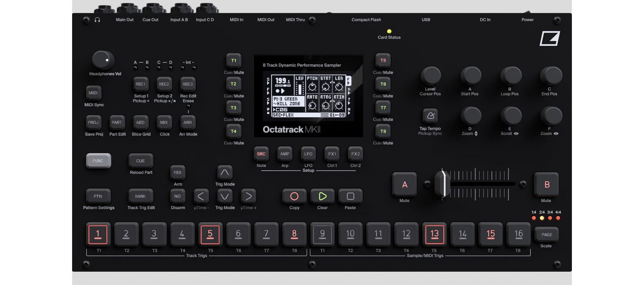
Task: Push the BANK Track Trig Edit button
Action: pyautogui.click(x=141, y=196)
